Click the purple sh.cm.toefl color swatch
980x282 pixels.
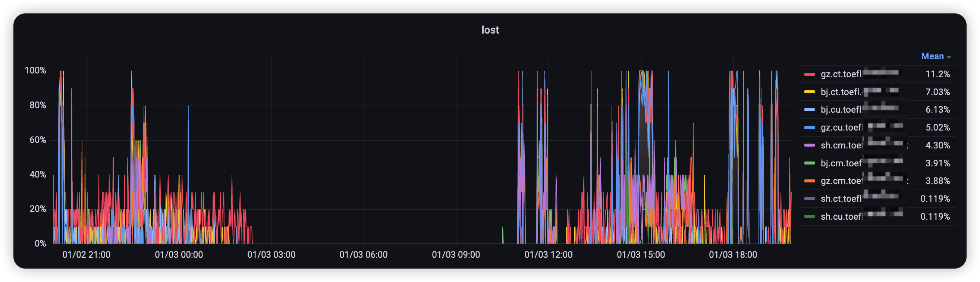click(x=809, y=145)
